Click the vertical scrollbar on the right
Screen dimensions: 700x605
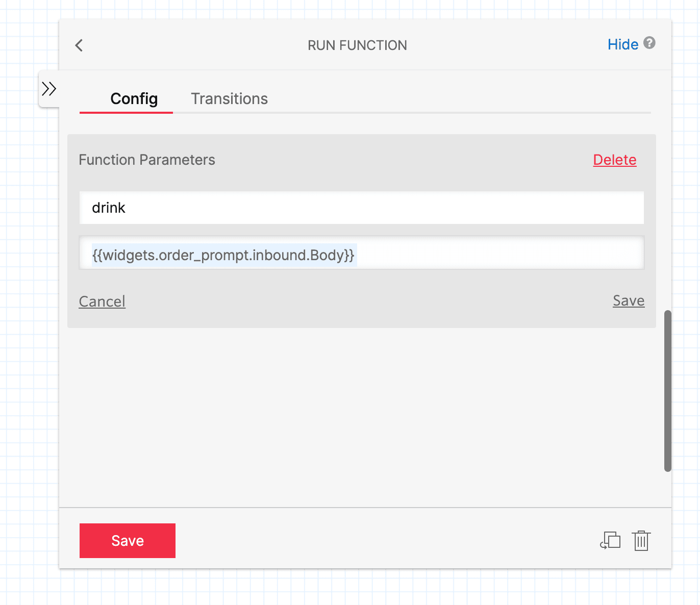668,388
